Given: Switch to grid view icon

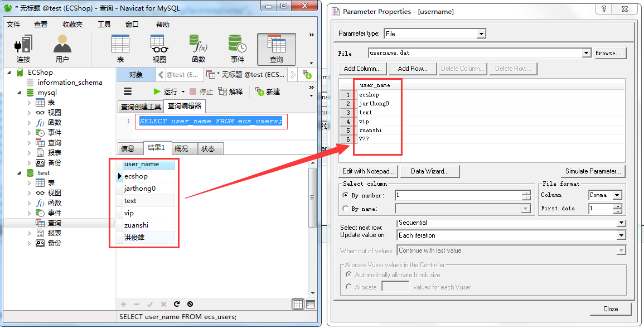Looking at the screenshot, I should (298, 304).
